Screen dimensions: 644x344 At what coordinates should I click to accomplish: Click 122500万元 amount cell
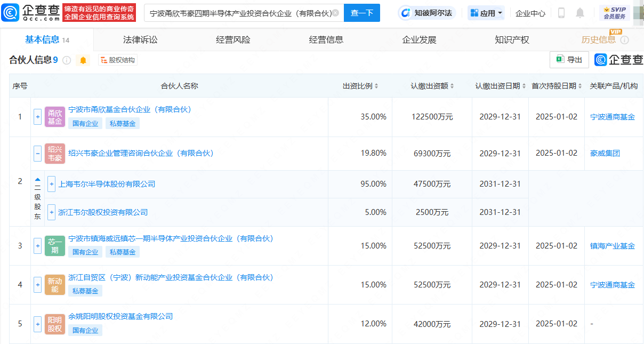[432, 117]
